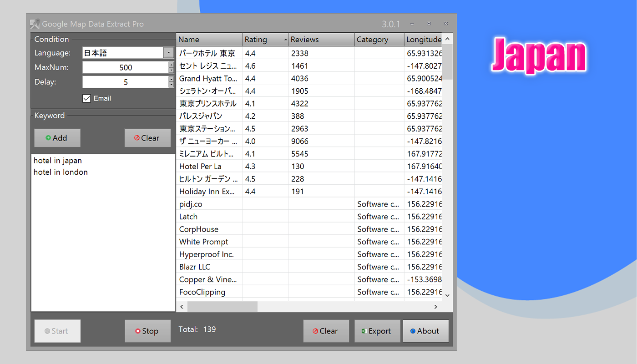Screen dimensions: 637x364
Task: Disable the Email checkbox
Action: click(86, 98)
